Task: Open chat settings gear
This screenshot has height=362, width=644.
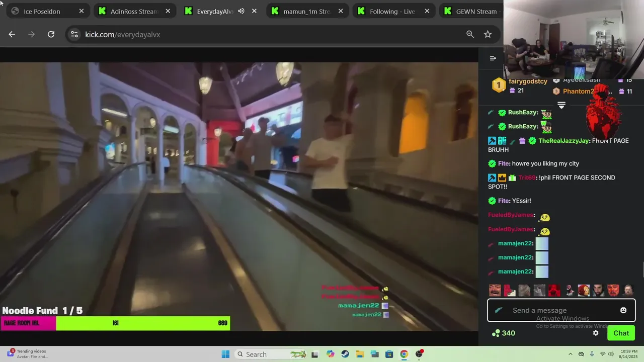Action: click(x=596, y=333)
